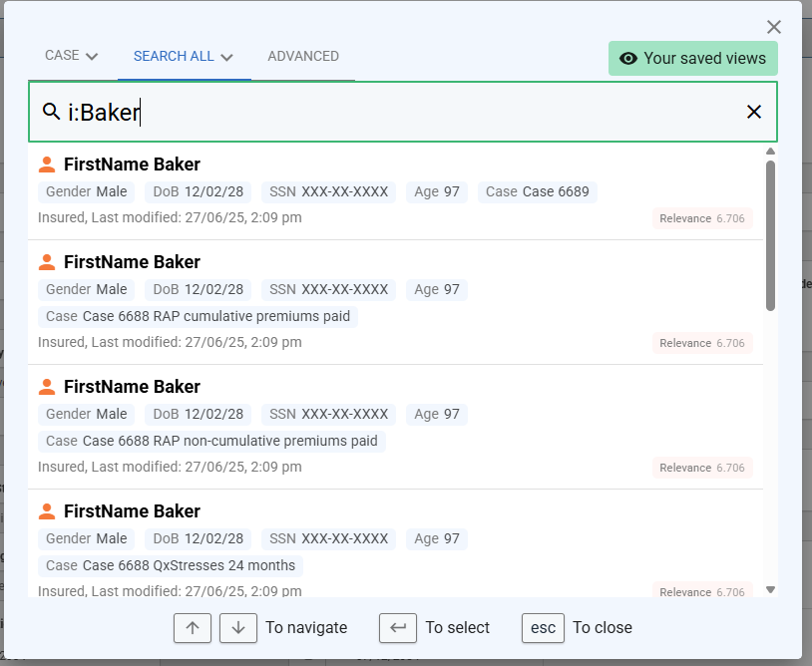This screenshot has width=812, height=666.
Task: Clear the search text with X icon
Action: point(754,112)
